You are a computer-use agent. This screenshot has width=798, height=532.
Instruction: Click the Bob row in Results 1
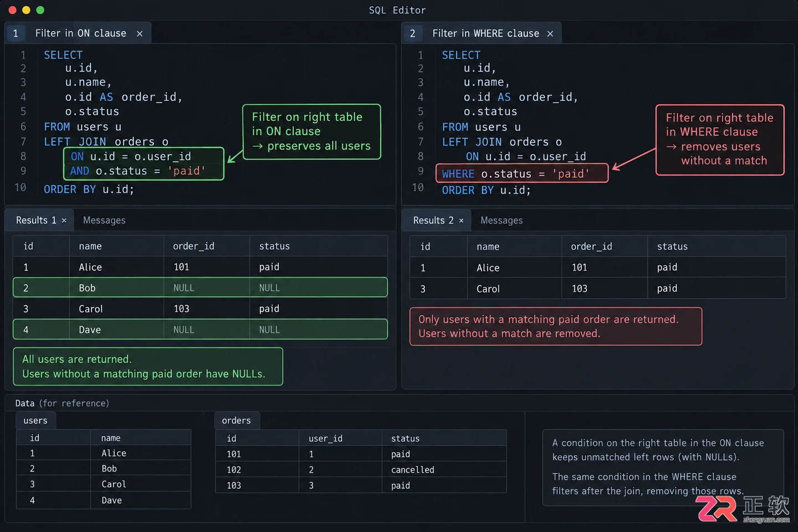pyautogui.click(x=200, y=288)
